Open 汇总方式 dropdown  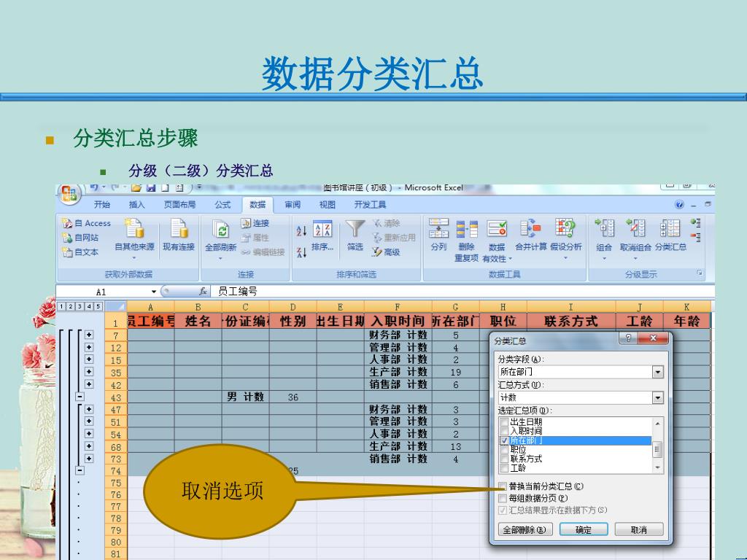click(657, 397)
